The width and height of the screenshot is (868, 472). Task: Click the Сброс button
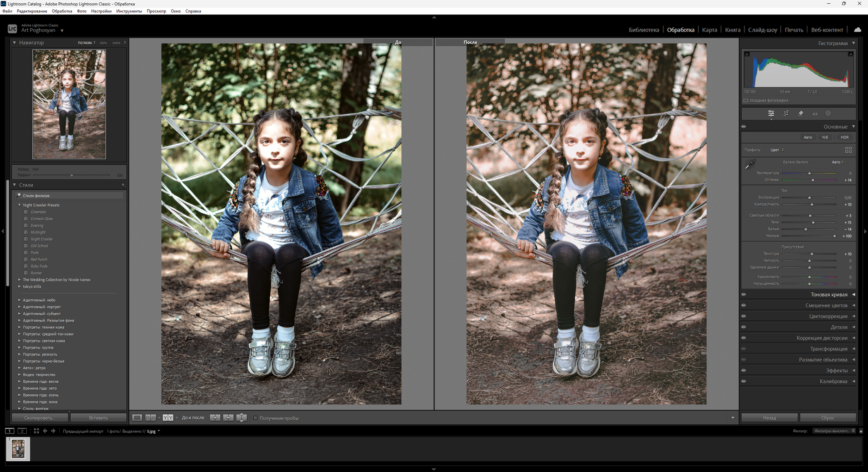point(828,418)
